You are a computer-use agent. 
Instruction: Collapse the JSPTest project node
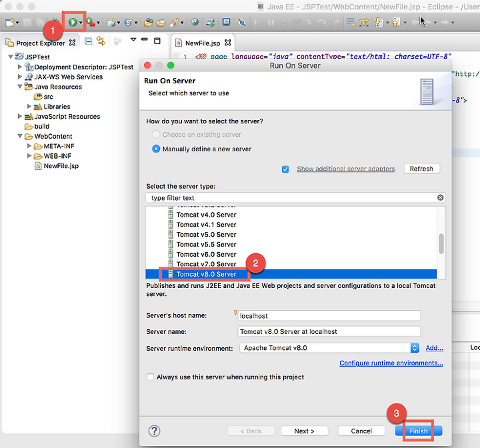[11, 57]
